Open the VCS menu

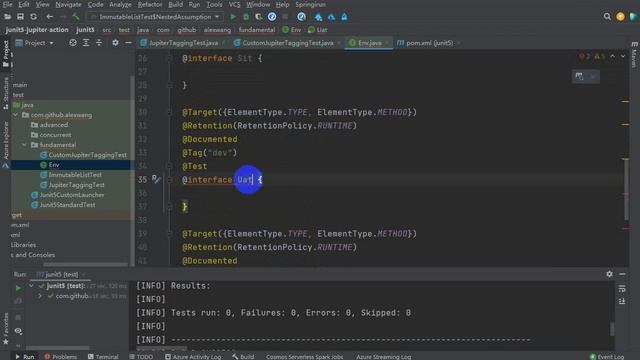234,4
